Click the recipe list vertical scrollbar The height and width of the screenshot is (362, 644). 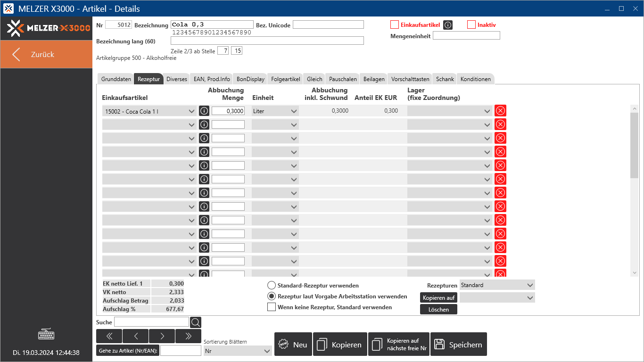pyautogui.click(x=634, y=146)
